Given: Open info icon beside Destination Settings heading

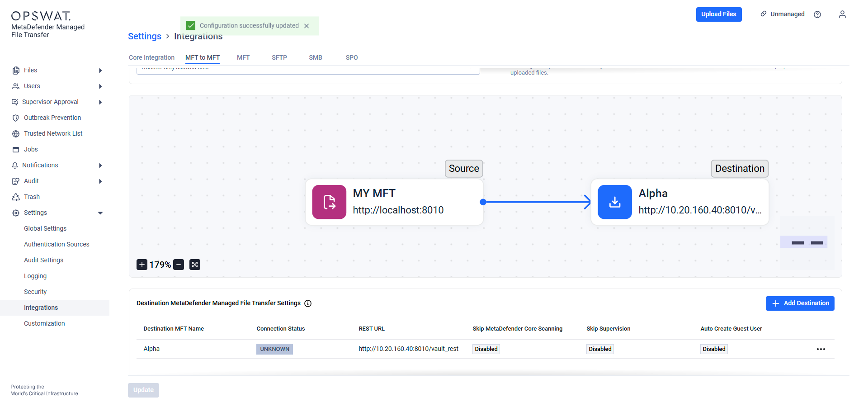Looking at the screenshot, I should (308, 303).
